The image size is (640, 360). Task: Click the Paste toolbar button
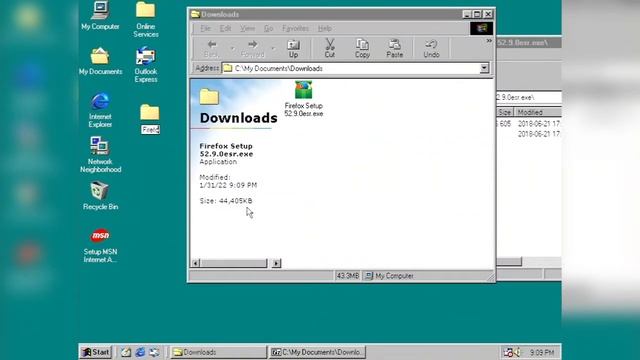tap(394, 49)
